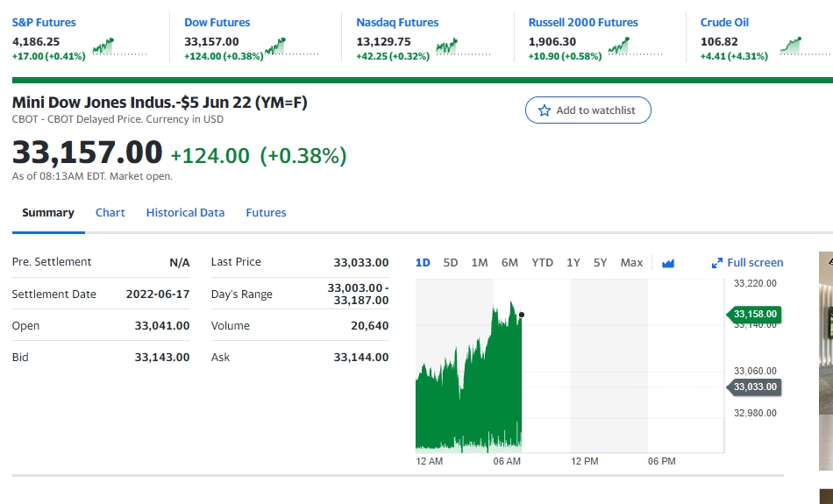This screenshot has width=833, height=504.
Task: Click the green 33,158.00 price tag
Action: (x=754, y=315)
